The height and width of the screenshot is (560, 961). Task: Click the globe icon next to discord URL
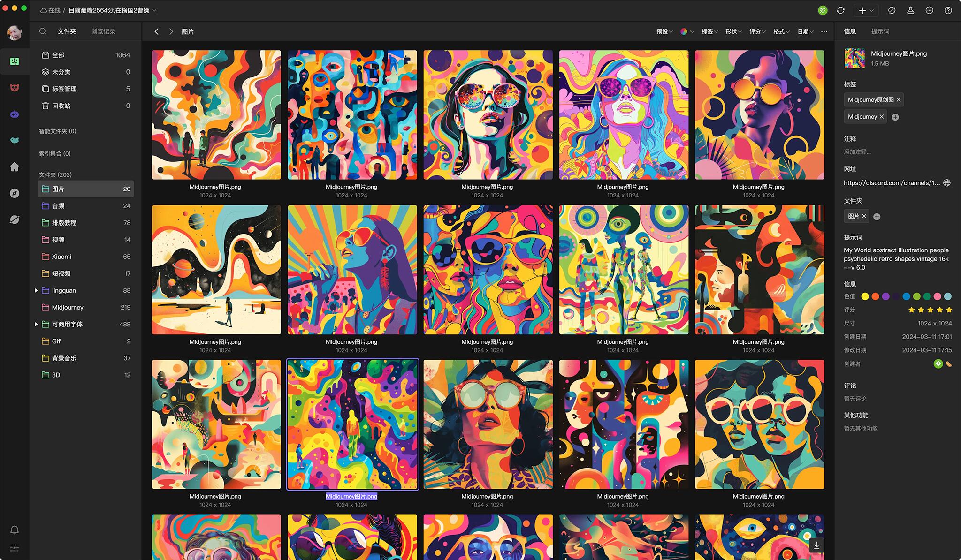[x=947, y=183]
